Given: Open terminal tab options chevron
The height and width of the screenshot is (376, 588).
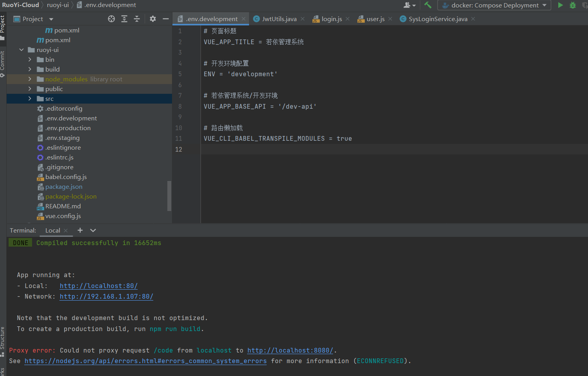Looking at the screenshot, I should click(x=93, y=230).
